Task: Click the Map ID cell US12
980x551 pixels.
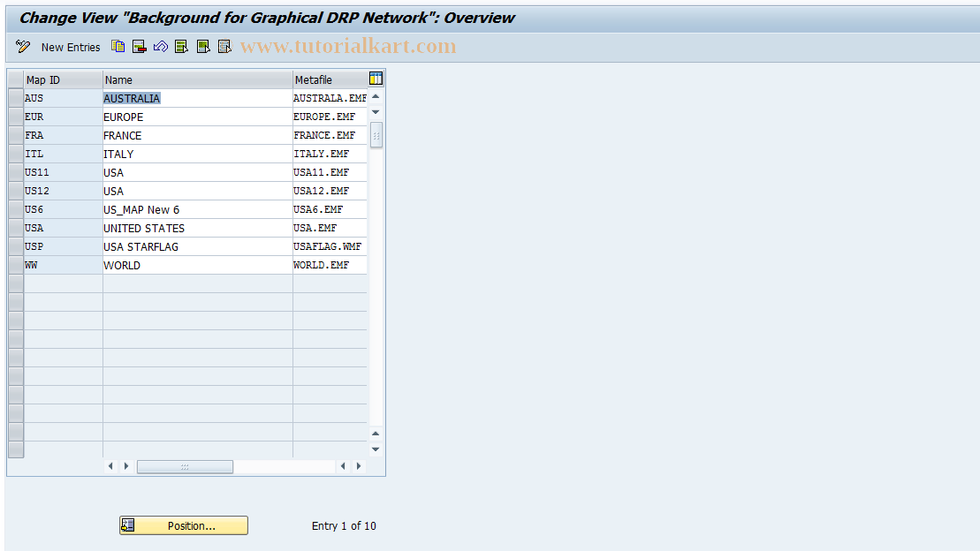Action: (63, 191)
